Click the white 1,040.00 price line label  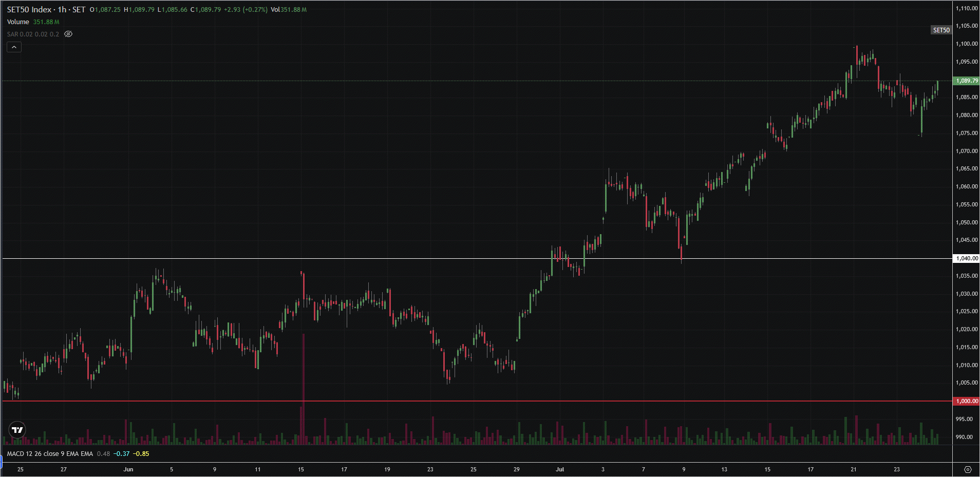[966, 258]
